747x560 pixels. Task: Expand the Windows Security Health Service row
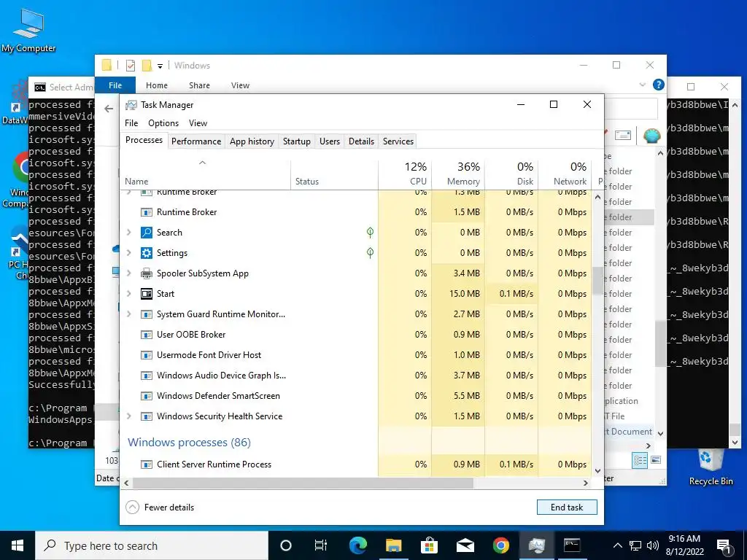(x=128, y=416)
